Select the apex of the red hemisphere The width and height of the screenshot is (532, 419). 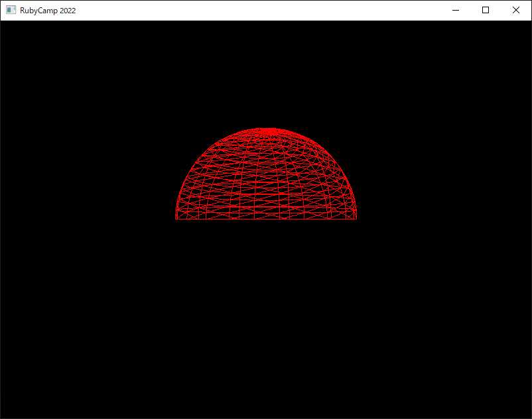266,129
